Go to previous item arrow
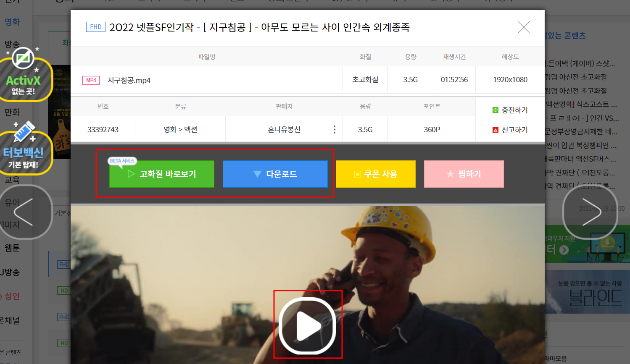630x364 pixels. point(25,212)
